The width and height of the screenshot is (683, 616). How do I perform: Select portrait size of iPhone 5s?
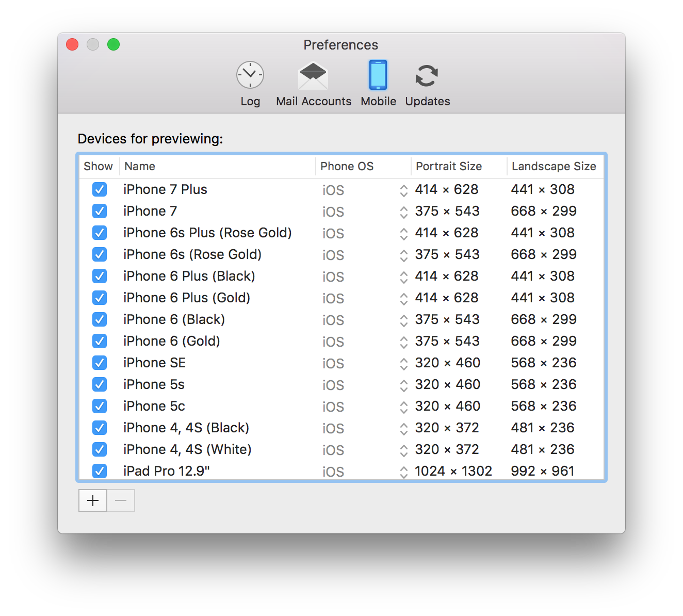pos(447,384)
